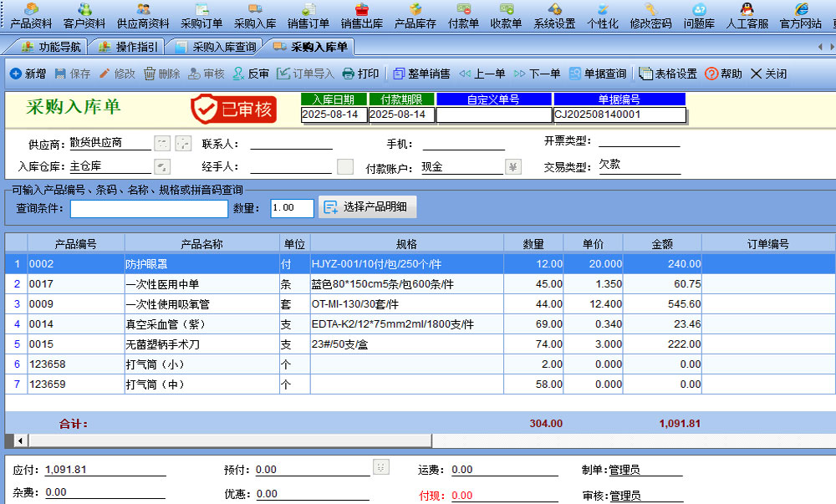Go to 下一单 next document

click(x=537, y=74)
